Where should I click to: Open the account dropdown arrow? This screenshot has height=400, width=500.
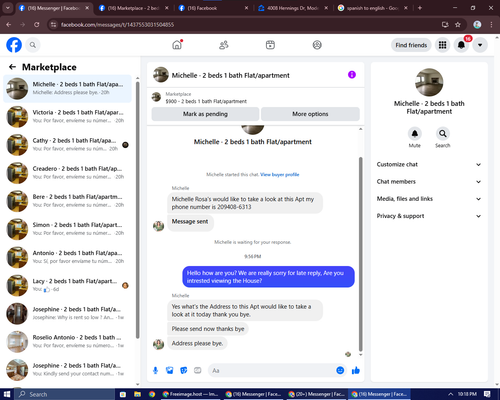click(x=480, y=45)
